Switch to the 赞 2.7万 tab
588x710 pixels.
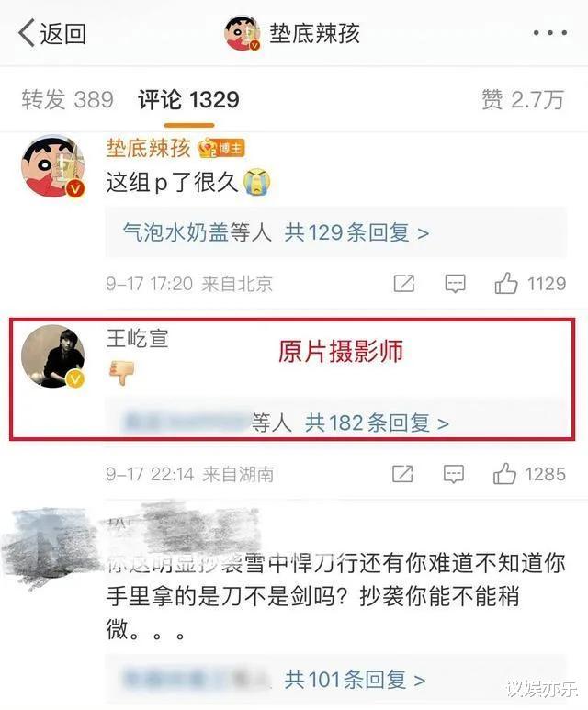(523, 99)
